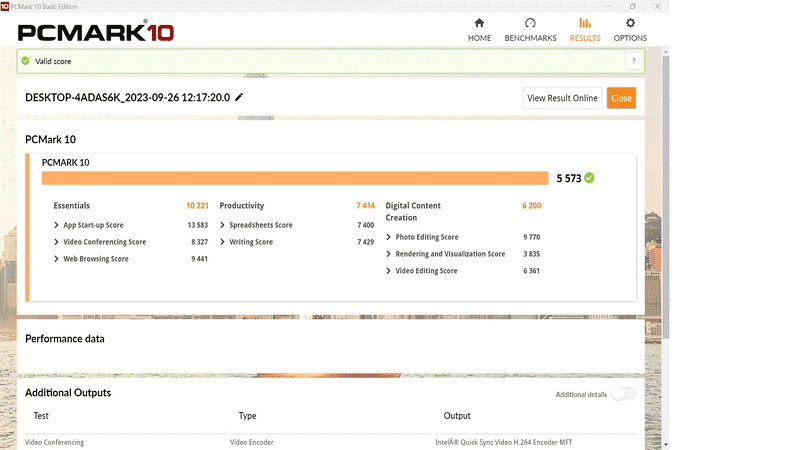Viewport: 800px width, 450px height.
Task: Expand Writing Score details
Action: [x=222, y=242]
